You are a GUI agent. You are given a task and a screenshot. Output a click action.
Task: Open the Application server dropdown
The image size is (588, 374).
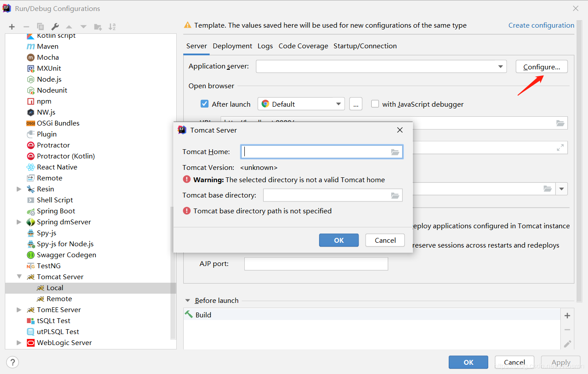(500, 67)
